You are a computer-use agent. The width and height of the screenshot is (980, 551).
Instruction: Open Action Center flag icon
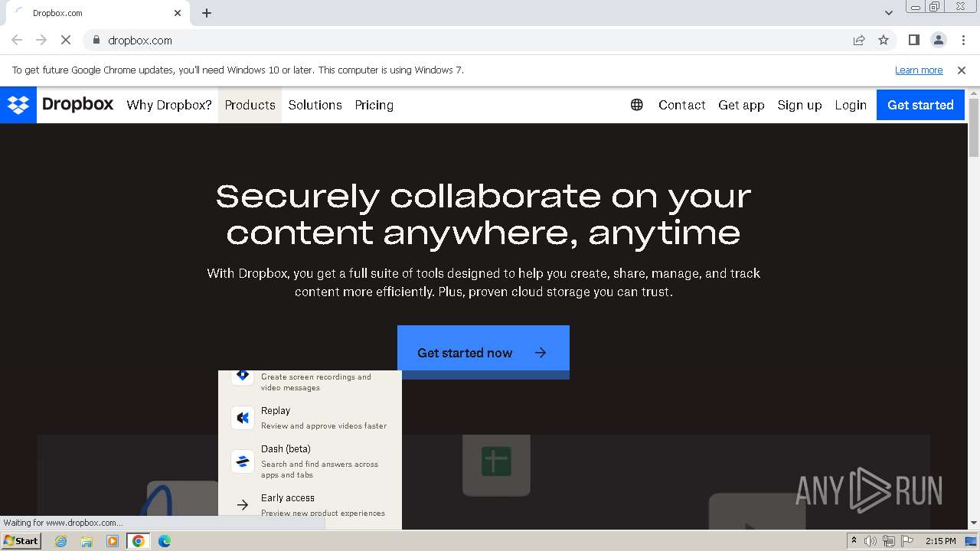pyautogui.click(x=907, y=541)
